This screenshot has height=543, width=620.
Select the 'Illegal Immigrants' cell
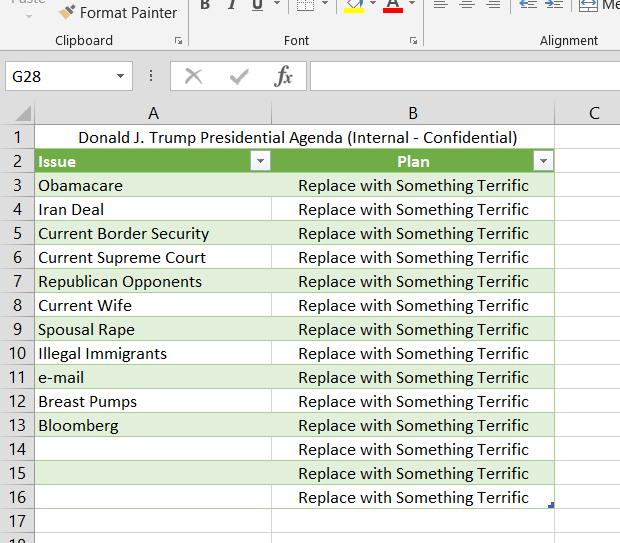tap(153, 354)
